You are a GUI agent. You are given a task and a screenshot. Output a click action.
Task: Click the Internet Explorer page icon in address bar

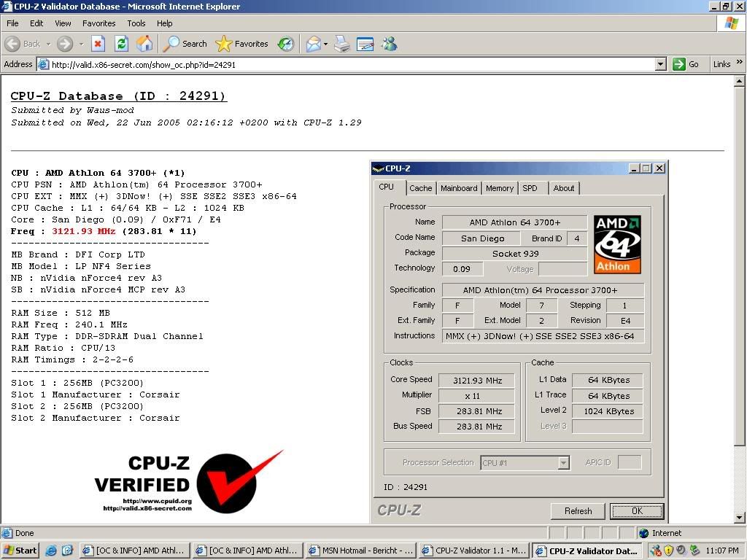tap(43, 64)
